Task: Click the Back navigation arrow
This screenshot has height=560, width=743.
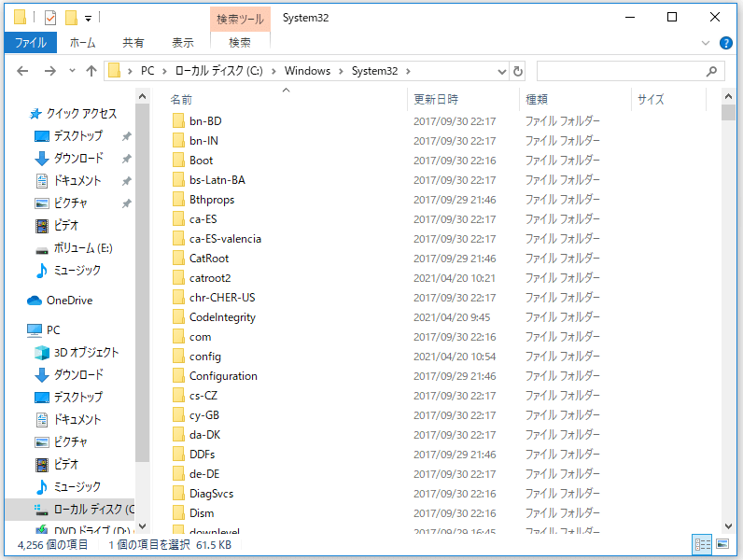Action: (22, 71)
